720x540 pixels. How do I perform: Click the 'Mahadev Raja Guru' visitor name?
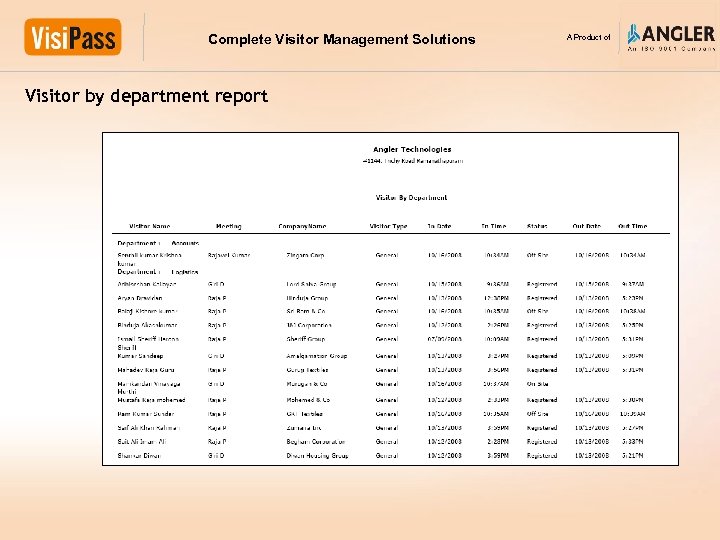pos(146,370)
